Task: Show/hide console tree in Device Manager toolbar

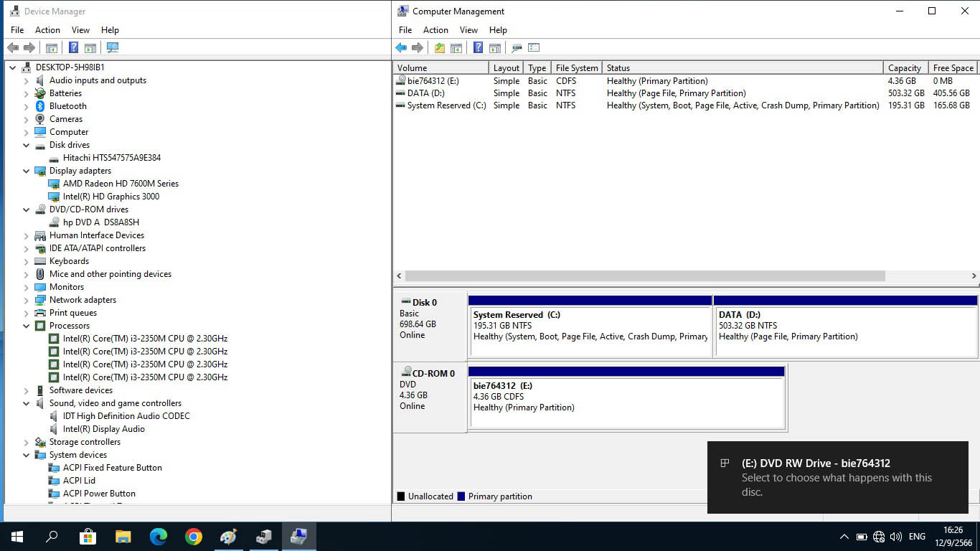Action: [52, 48]
